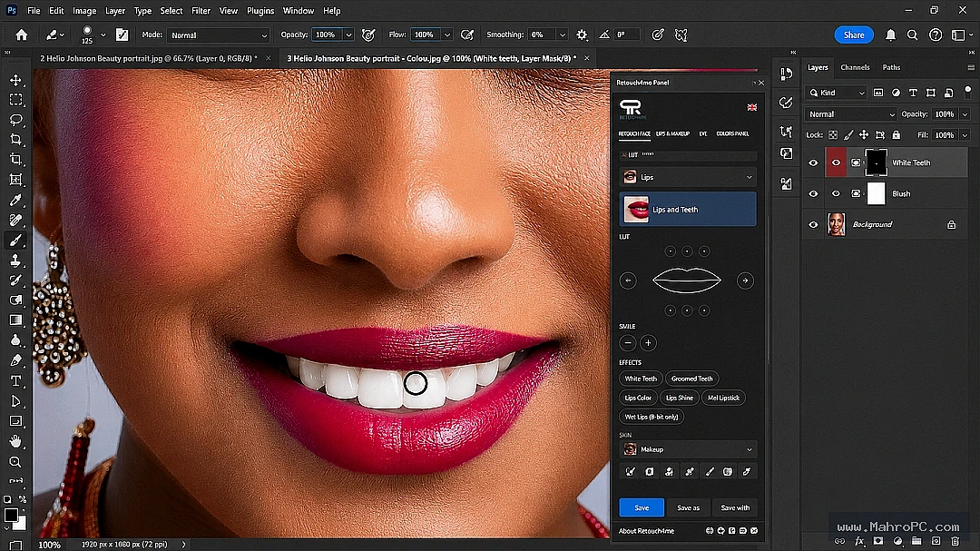The image size is (980, 551).
Task: Hide the Blush layer
Action: (x=813, y=194)
